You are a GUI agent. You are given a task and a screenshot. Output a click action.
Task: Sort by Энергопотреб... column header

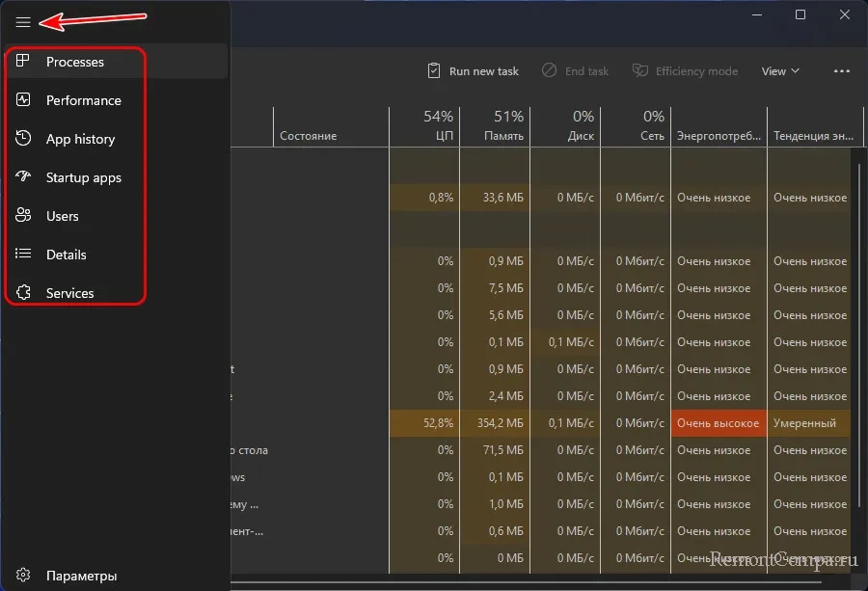(x=719, y=127)
